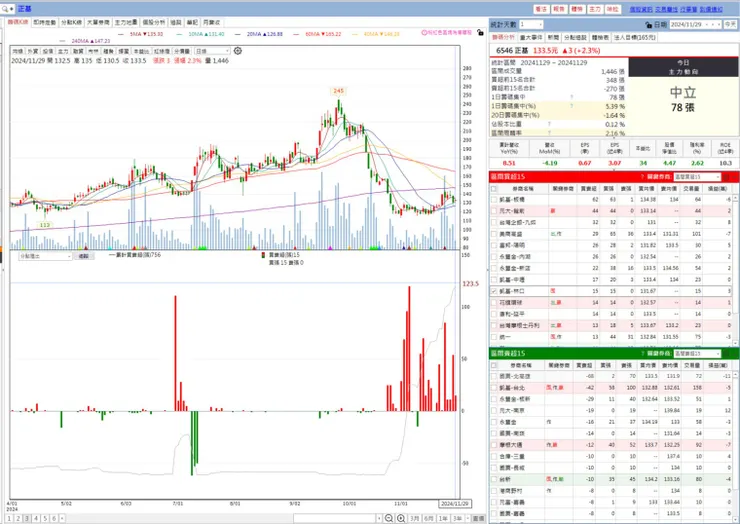The height and width of the screenshot is (524, 740).
Task: Open the 日線 period dropdown
Action: 212,51
